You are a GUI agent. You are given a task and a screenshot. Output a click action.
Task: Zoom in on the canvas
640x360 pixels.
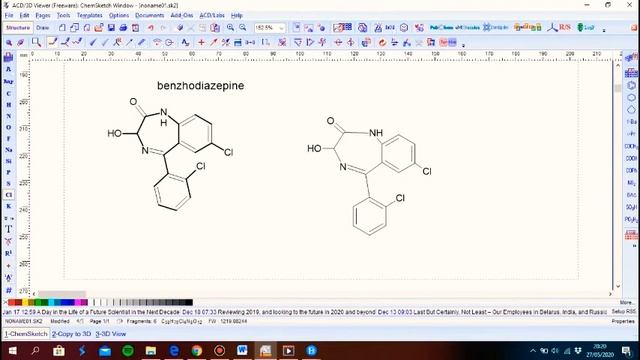231,28
